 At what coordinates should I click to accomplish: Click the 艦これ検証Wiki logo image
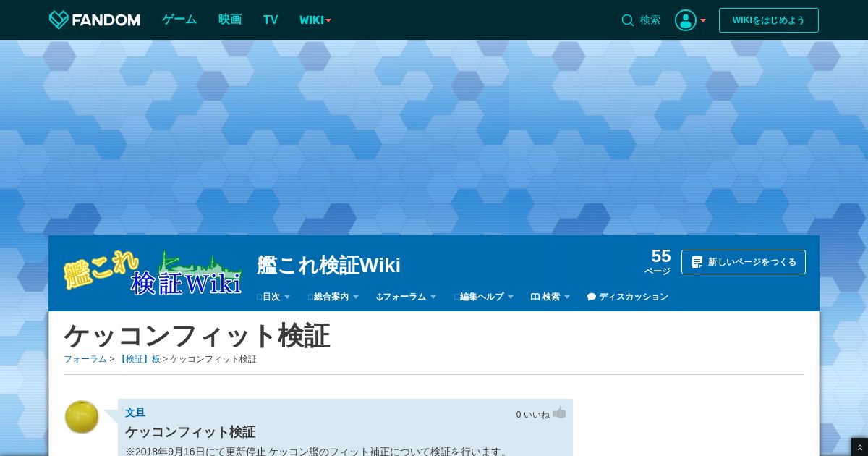click(x=153, y=273)
